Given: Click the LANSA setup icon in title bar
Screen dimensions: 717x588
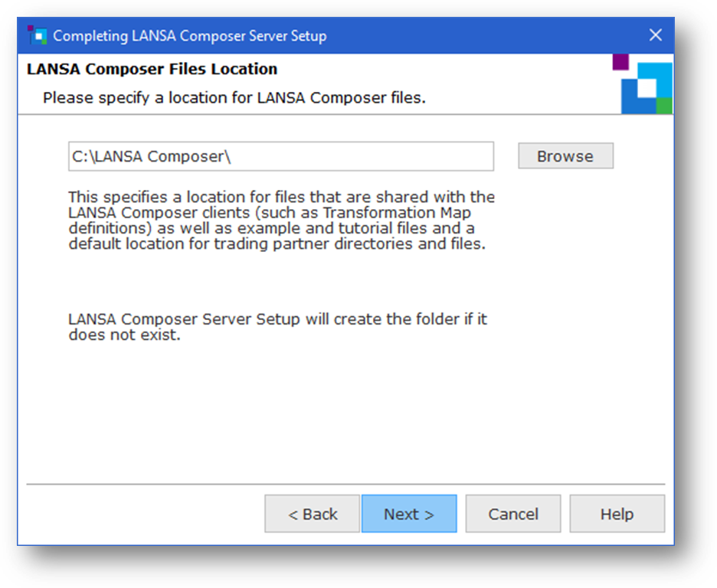Looking at the screenshot, I should click(36, 35).
